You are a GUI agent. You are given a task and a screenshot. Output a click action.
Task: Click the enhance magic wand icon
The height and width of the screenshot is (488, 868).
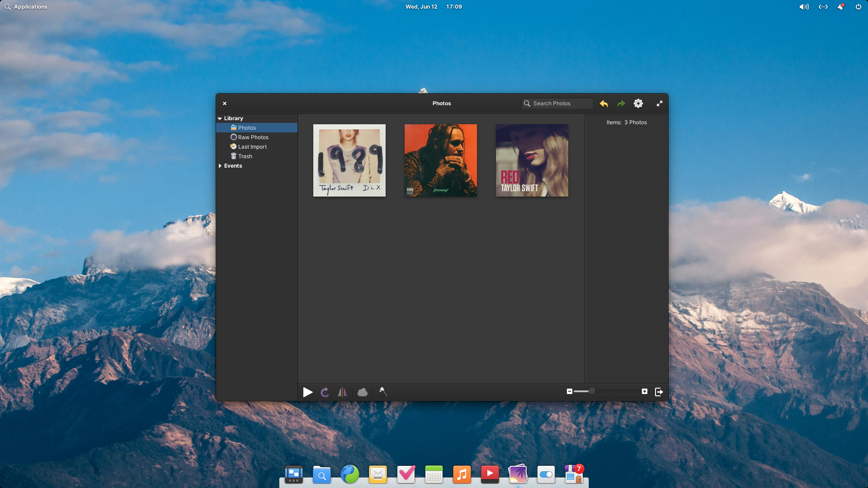tap(383, 392)
